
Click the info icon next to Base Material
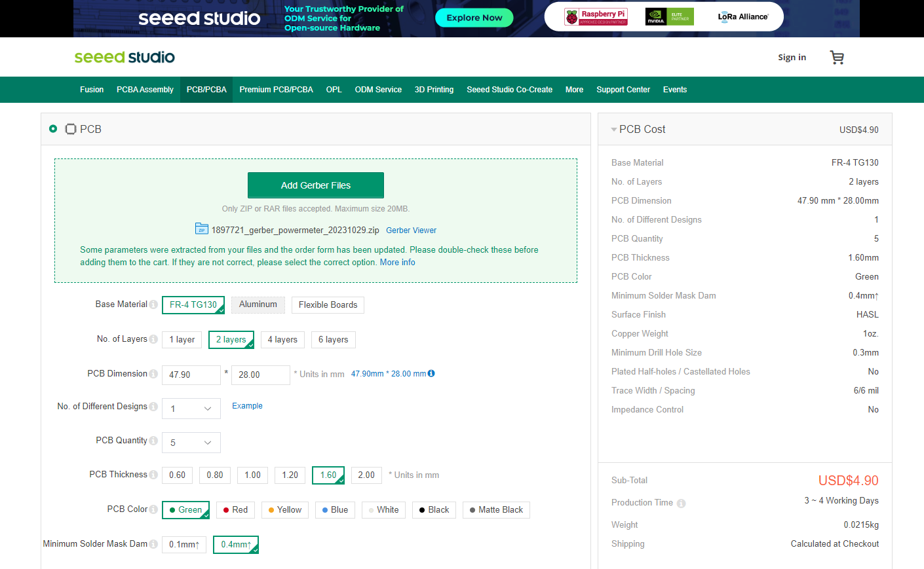[153, 304]
